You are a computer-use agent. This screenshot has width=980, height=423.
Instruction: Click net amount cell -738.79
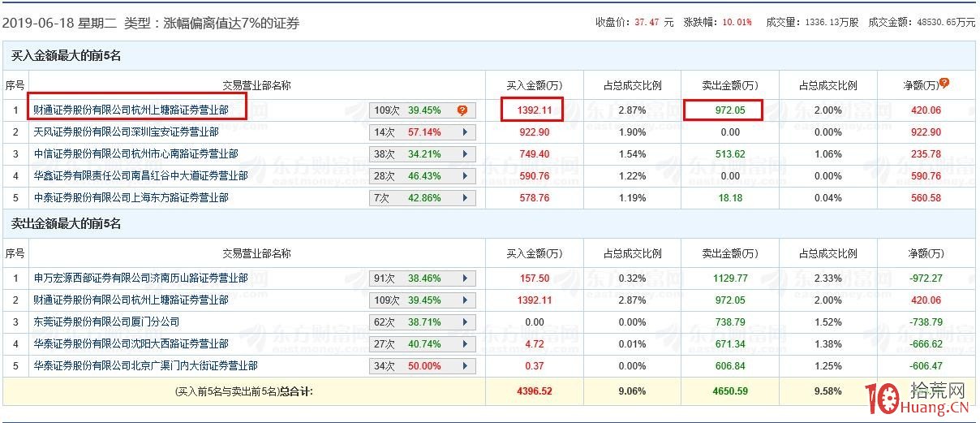pos(926,322)
